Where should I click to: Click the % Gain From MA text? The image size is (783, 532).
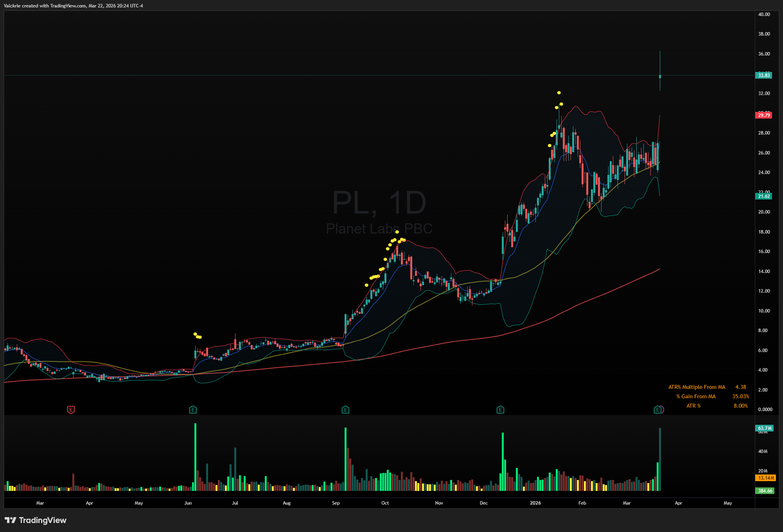(x=696, y=396)
